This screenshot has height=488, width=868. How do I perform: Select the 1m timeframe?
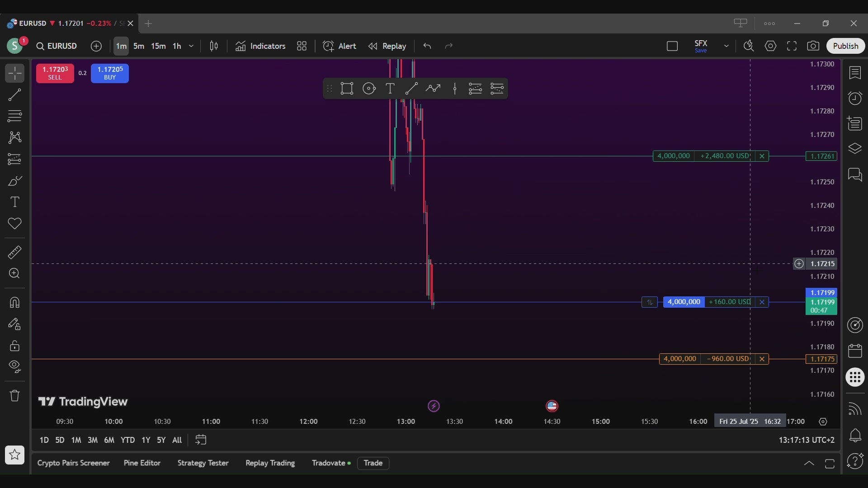tap(121, 46)
